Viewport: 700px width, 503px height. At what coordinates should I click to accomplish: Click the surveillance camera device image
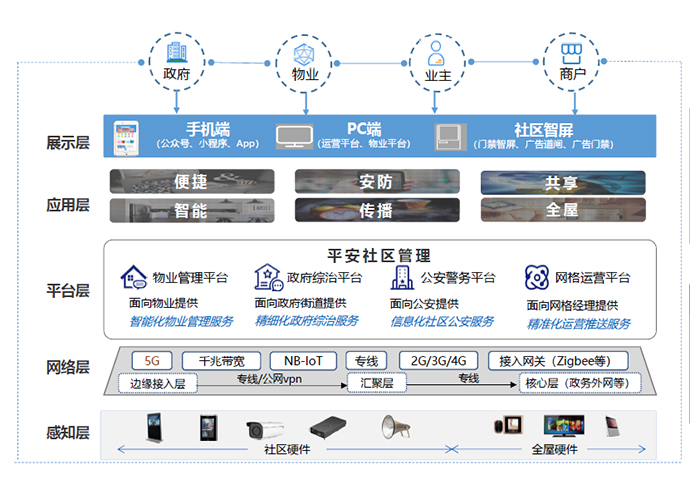264,429
